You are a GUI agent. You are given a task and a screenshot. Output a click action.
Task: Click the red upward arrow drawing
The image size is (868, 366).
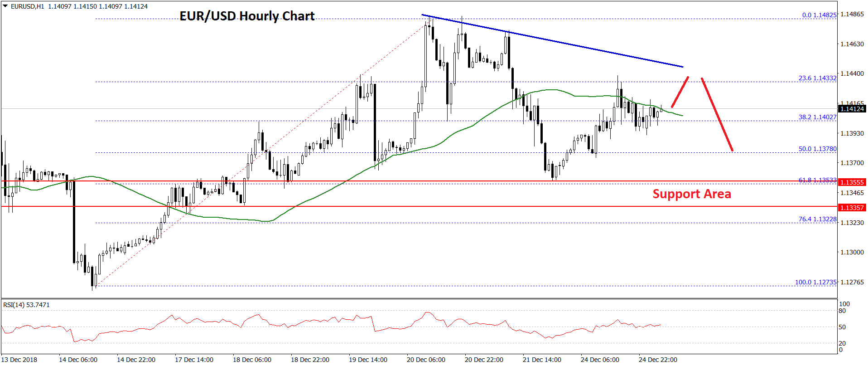680,92
